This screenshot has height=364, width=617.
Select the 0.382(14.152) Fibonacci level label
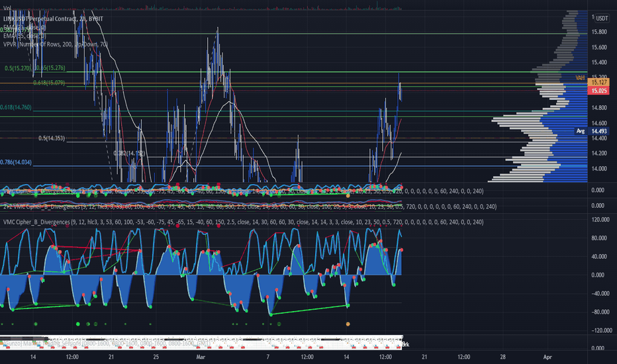pos(129,153)
